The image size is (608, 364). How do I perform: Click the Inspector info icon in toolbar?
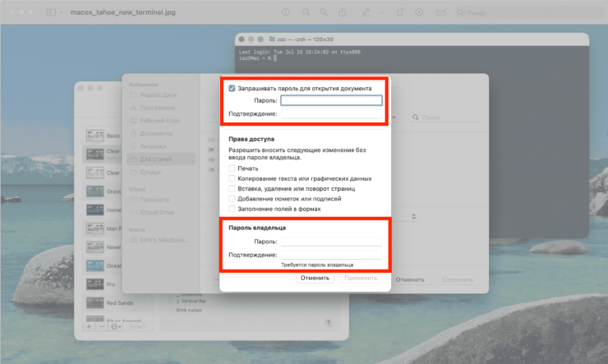click(285, 12)
